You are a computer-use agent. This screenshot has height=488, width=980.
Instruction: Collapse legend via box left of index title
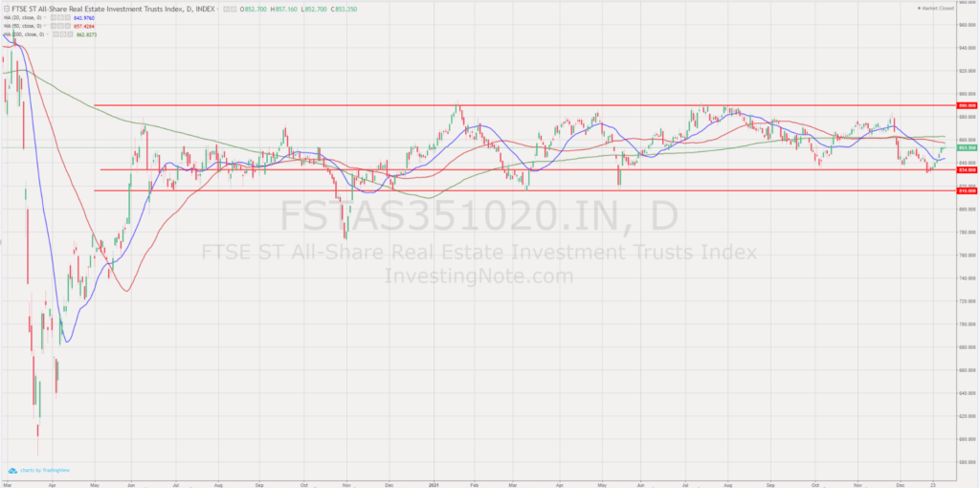click(x=7, y=10)
